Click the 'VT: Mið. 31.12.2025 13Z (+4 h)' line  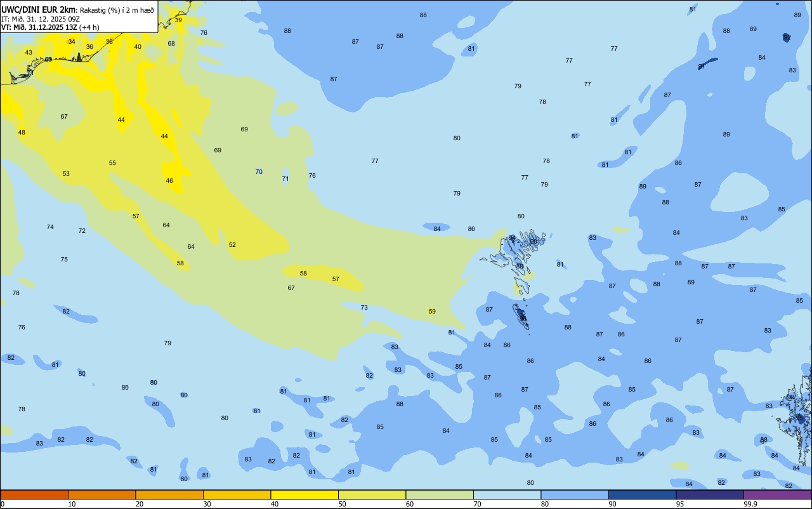50,27
